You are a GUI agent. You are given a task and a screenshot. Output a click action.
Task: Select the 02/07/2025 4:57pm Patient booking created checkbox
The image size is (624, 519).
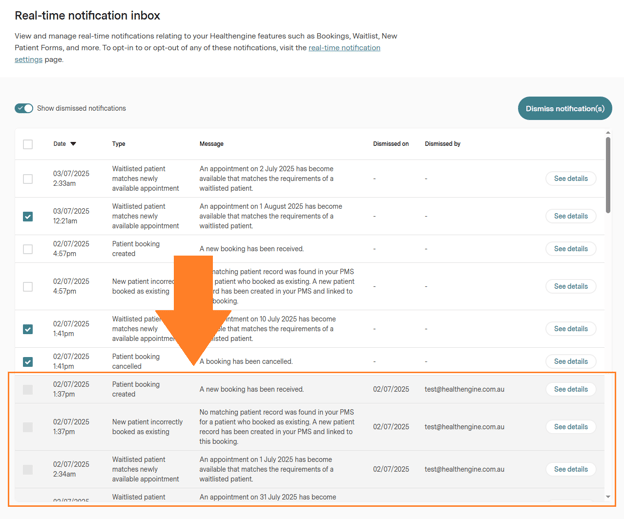(x=28, y=249)
